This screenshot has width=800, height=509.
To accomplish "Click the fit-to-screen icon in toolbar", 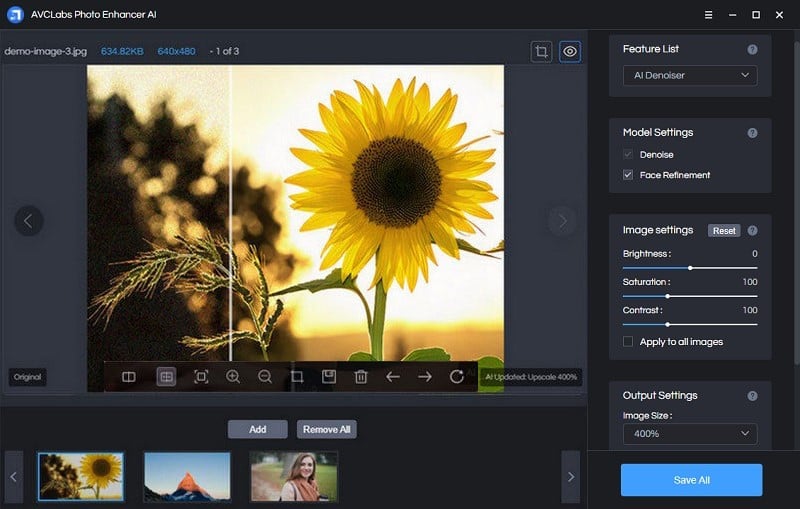I will [x=201, y=377].
